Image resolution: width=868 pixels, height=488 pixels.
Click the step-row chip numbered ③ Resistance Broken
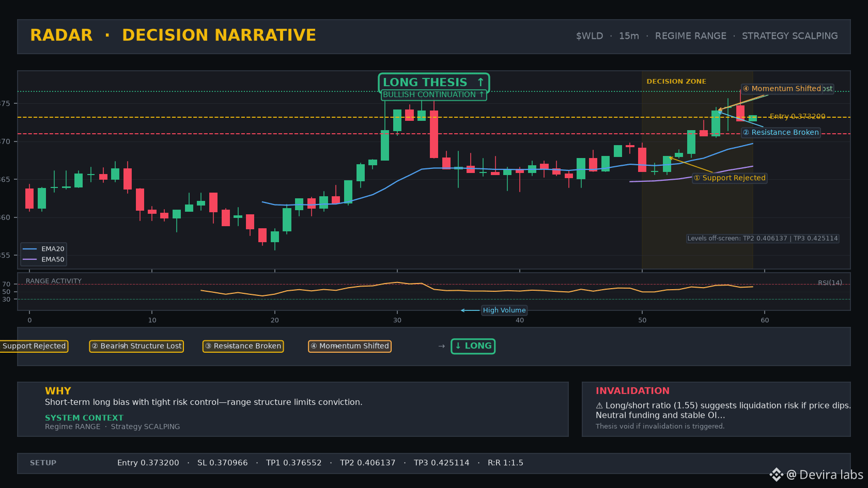[x=243, y=346]
